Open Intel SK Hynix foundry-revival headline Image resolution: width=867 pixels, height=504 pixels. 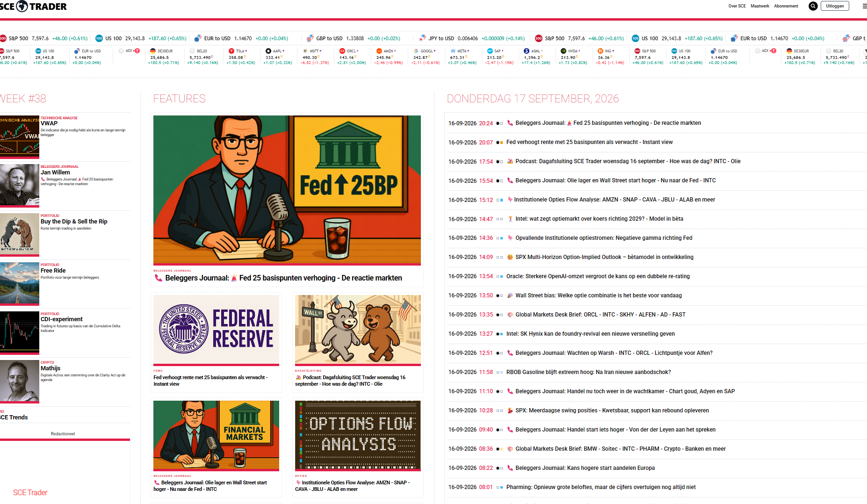(591, 334)
